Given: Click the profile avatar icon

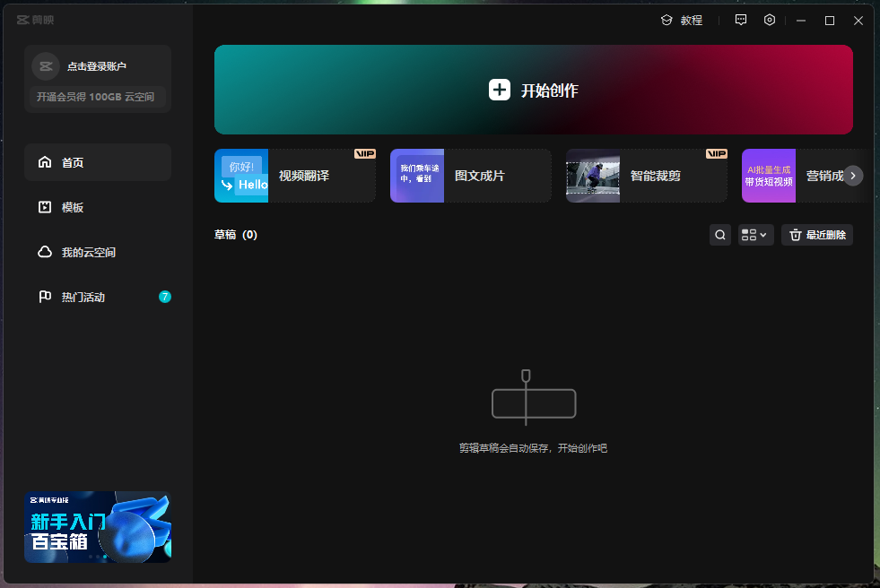Looking at the screenshot, I should (46, 66).
